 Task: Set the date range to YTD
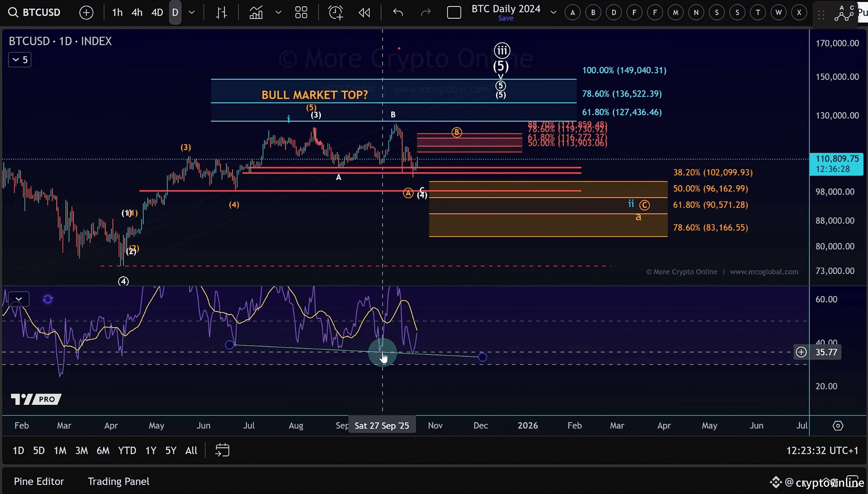127,451
